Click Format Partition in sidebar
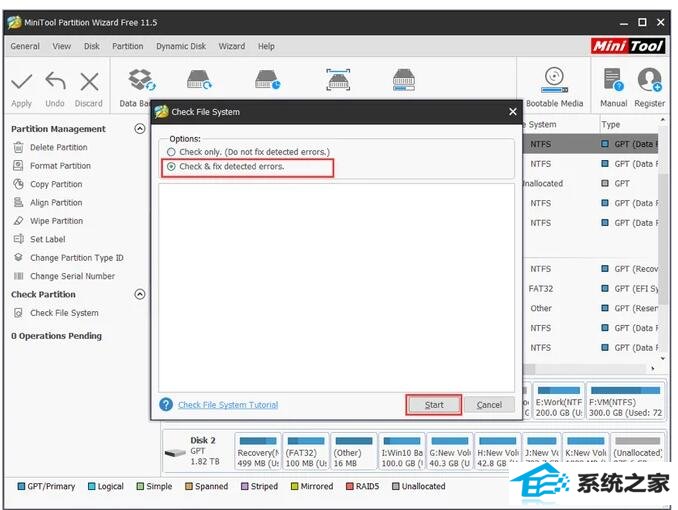678x510 pixels. [x=60, y=166]
